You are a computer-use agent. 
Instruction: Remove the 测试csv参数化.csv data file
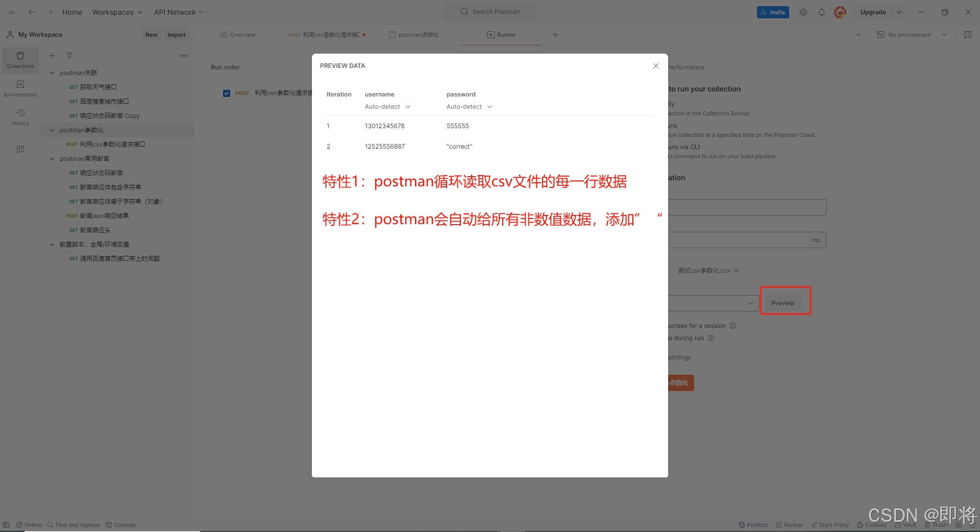(737, 271)
